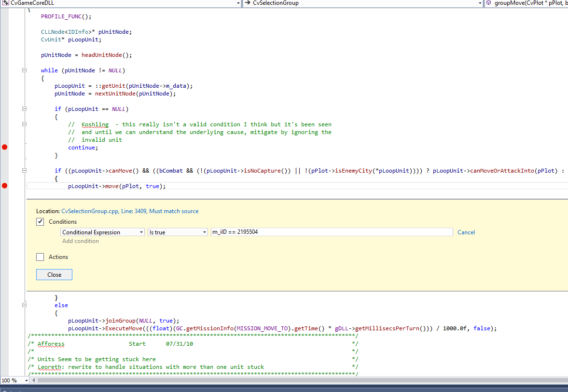Click the CvUnit* pLoopUnit; declaration
Viewport: 568px width, 392px height.
(71, 40)
